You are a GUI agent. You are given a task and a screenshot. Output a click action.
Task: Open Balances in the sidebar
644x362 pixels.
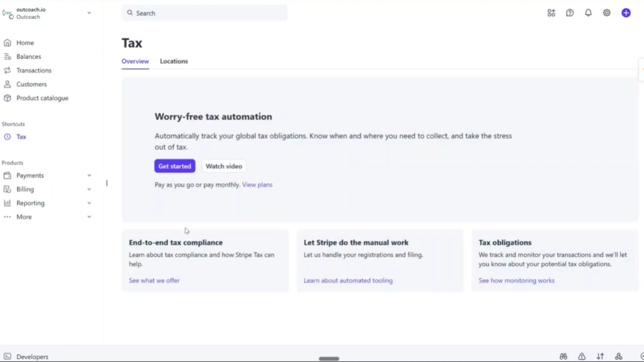29,57
